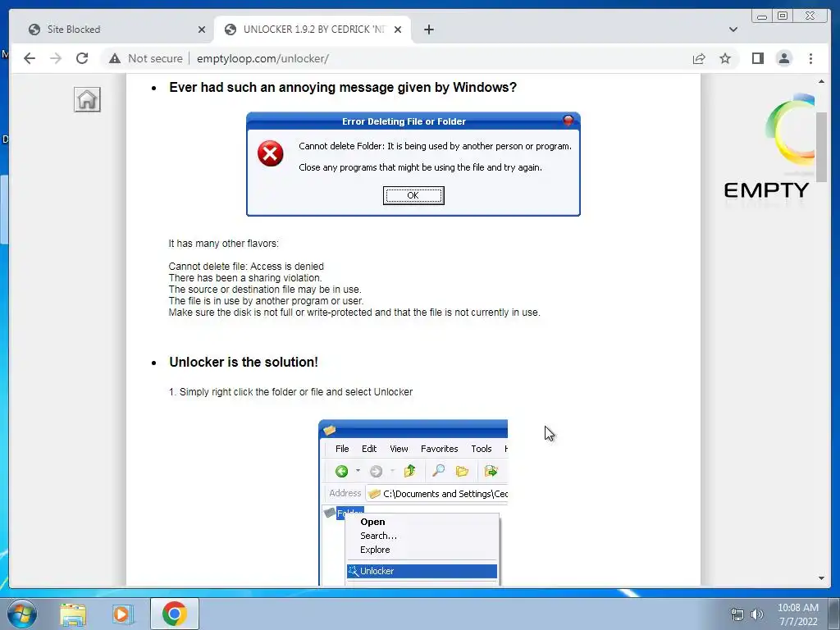Click the network tray icon
This screenshot has height=630, width=840.
[x=737, y=614]
